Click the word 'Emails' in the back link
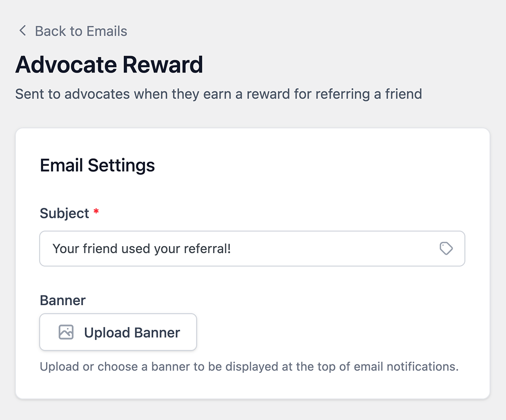This screenshot has width=506, height=420. [107, 31]
